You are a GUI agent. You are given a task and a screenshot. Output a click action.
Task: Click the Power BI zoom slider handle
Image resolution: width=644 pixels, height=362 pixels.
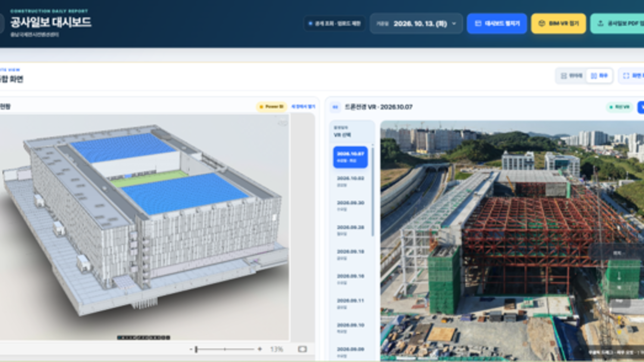196,349
